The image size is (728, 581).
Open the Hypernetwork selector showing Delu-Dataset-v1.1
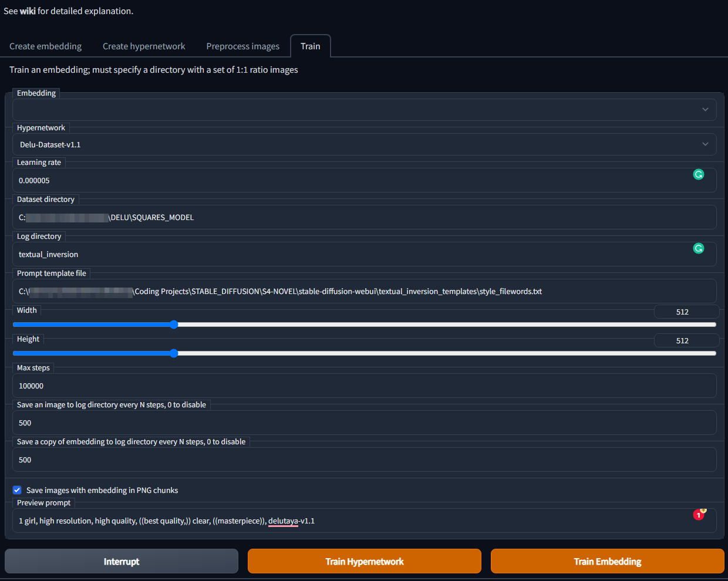[364, 144]
